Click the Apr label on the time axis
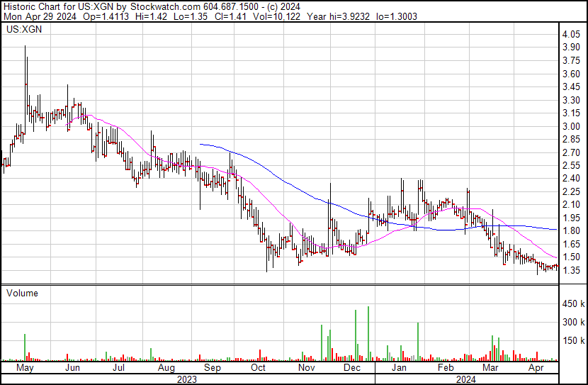 point(537,369)
